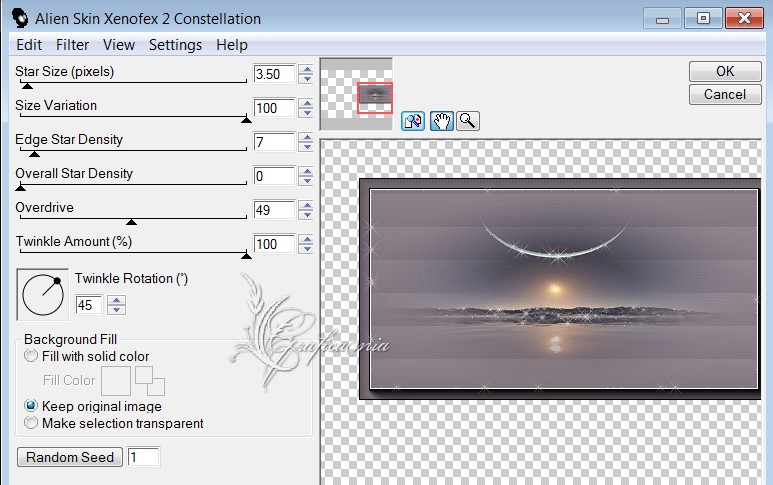Confirm with the OK button
The image size is (773, 485).
[725, 71]
